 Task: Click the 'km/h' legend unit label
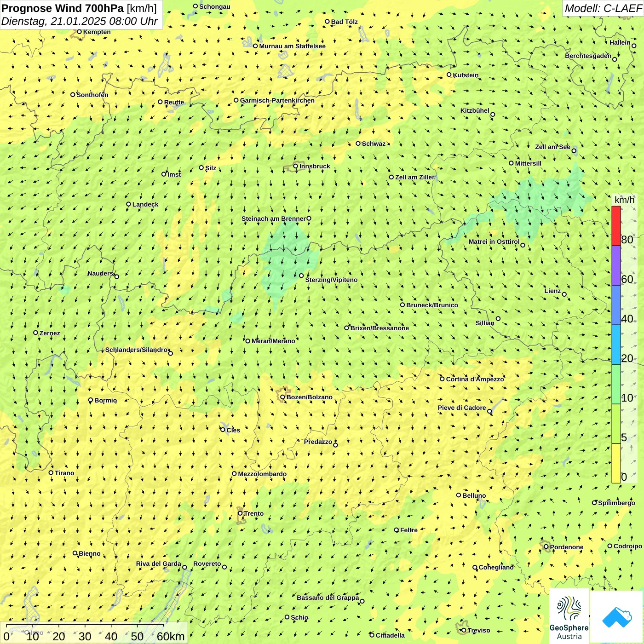[624, 200]
